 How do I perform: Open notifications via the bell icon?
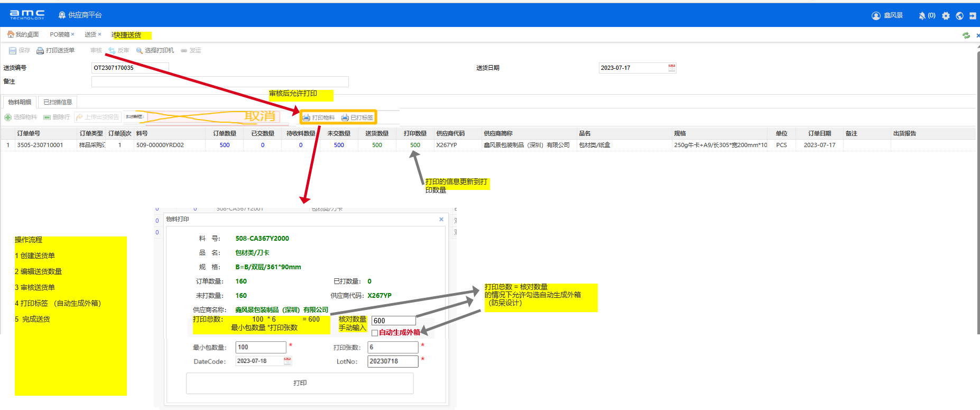pyautogui.click(x=922, y=16)
